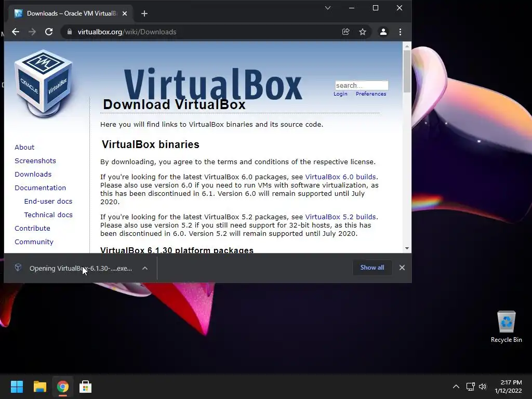Click the network icon in system tray
The image size is (532, 399).
(x=470, y=387)
